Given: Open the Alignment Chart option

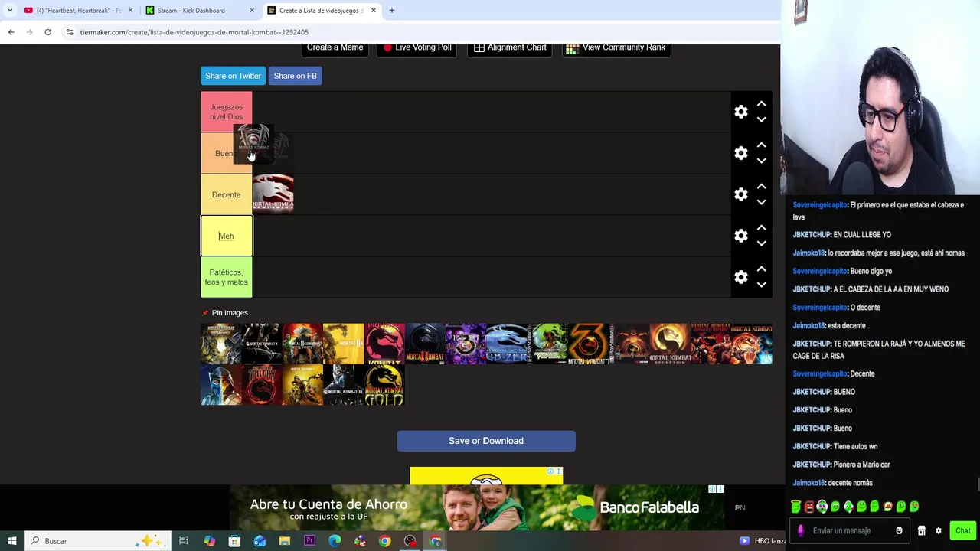Looking at the screenshot, I should pyautogui.click(x=510, y=48).
